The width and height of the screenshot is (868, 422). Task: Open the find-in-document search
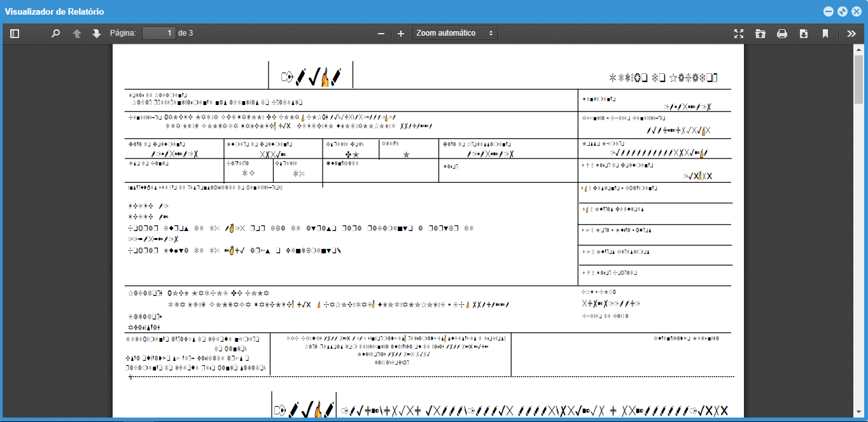tap(55, 34)
